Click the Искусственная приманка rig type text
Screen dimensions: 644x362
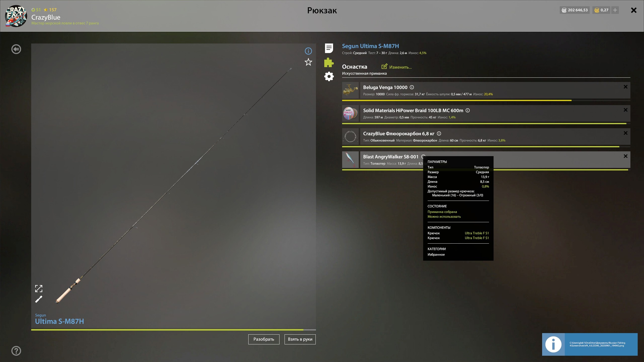point(364,73)
